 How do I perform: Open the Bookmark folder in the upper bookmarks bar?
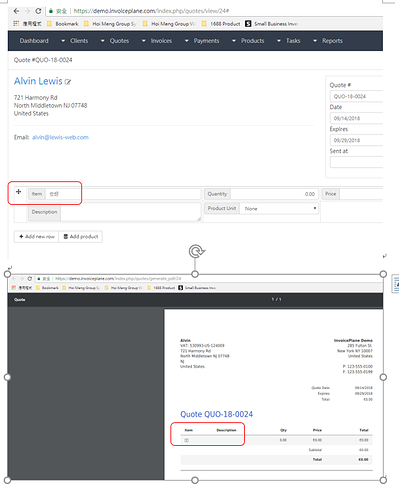point(63,24)
